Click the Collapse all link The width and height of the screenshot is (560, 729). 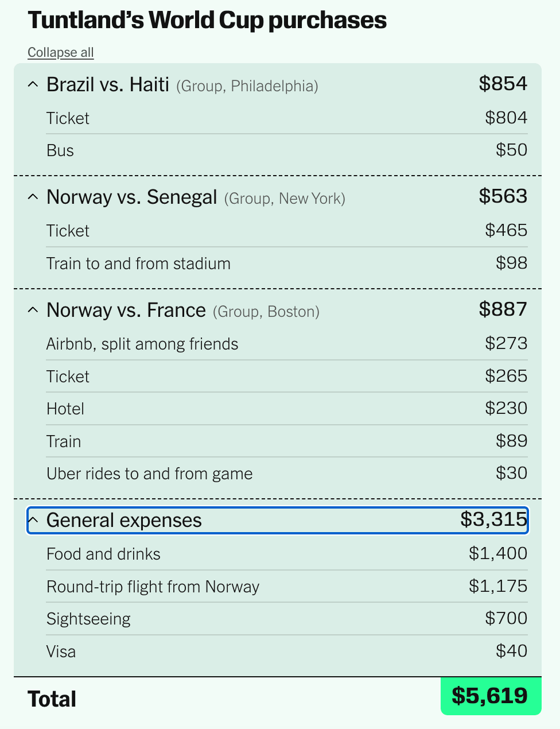pos(60,52)
